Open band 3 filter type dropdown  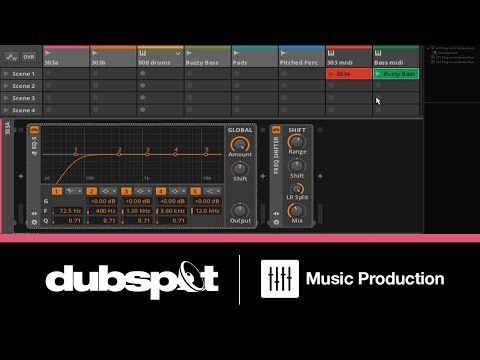pos(143,191)
